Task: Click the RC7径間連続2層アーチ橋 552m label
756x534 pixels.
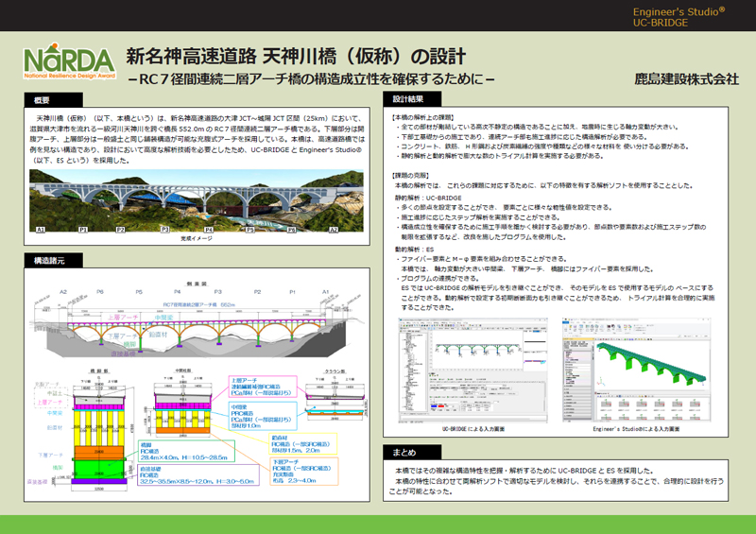Action: tap(198, 304)
